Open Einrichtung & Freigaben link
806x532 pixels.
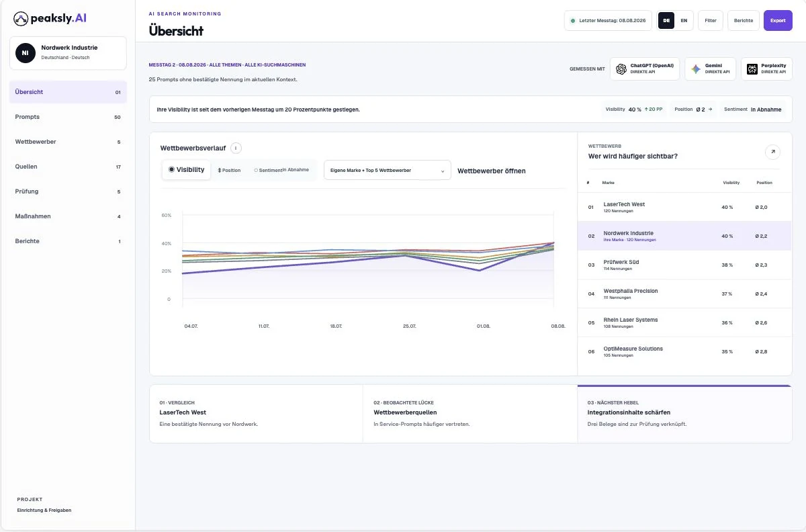44,510
